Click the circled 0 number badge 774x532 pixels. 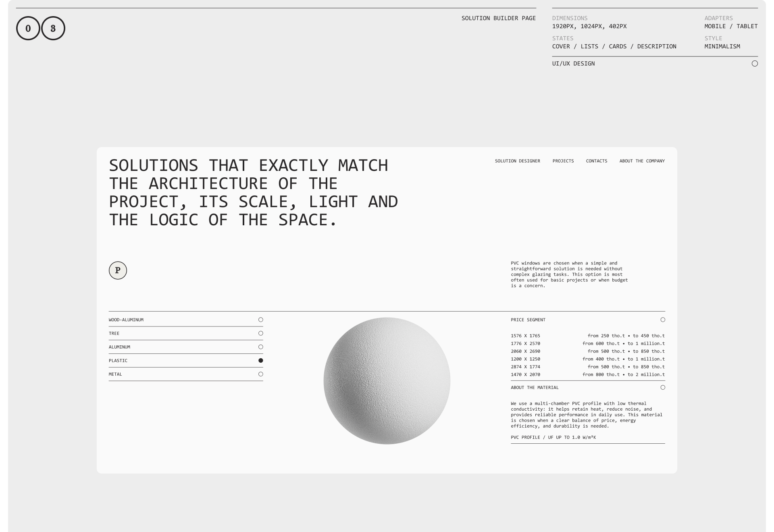[28, 28]
